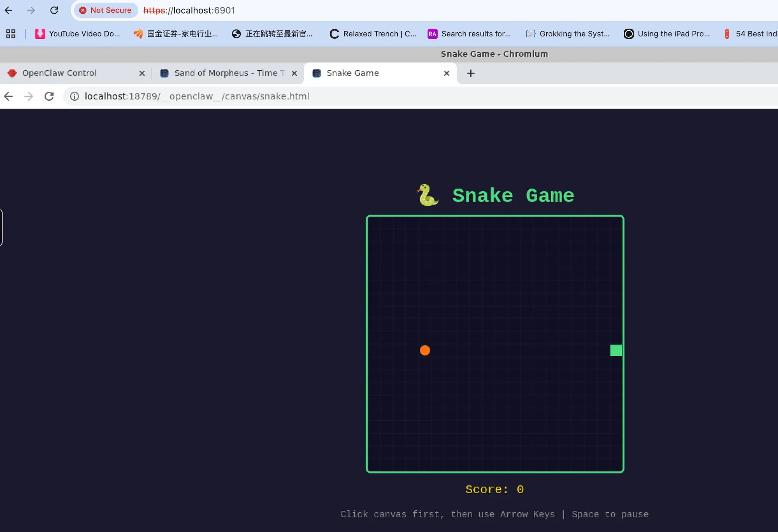The image size is (778, 532).
Task: Click the outer browser back arrow
Action: coord(8,10)
